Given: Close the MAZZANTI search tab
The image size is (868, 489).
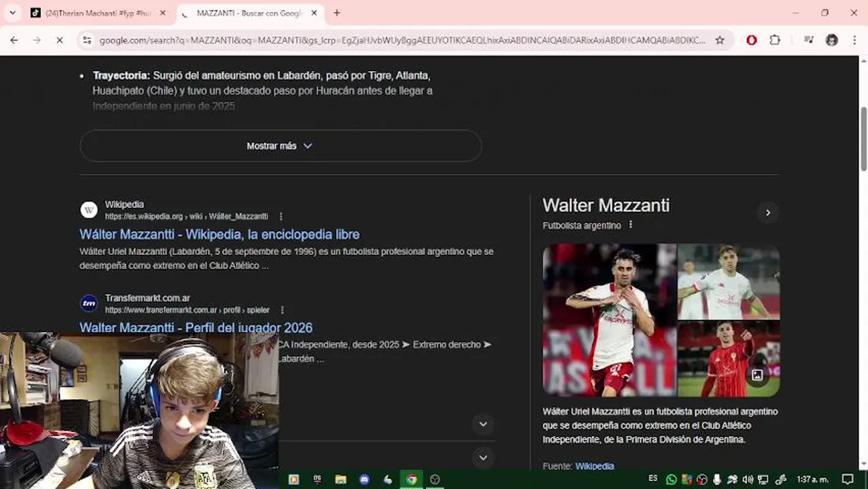Looking at the screenshot, I should pyautogui.click(x=314, y=13).
